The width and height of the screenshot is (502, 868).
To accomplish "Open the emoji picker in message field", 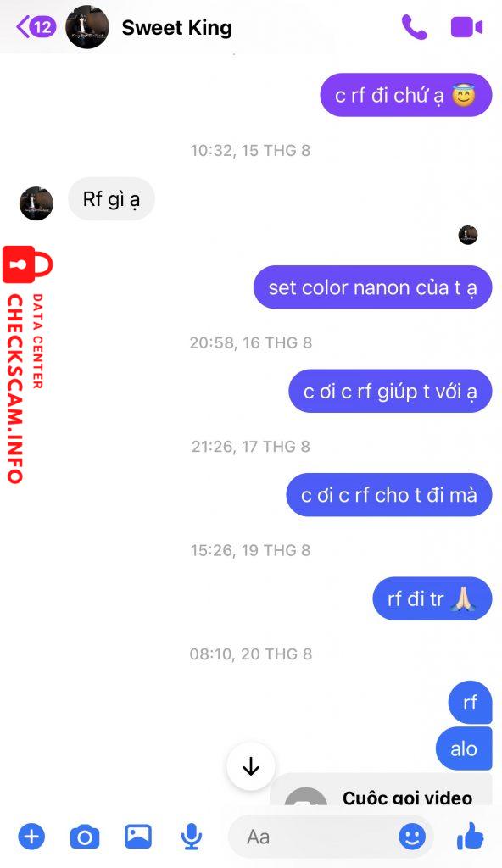I will coord(412,837).
